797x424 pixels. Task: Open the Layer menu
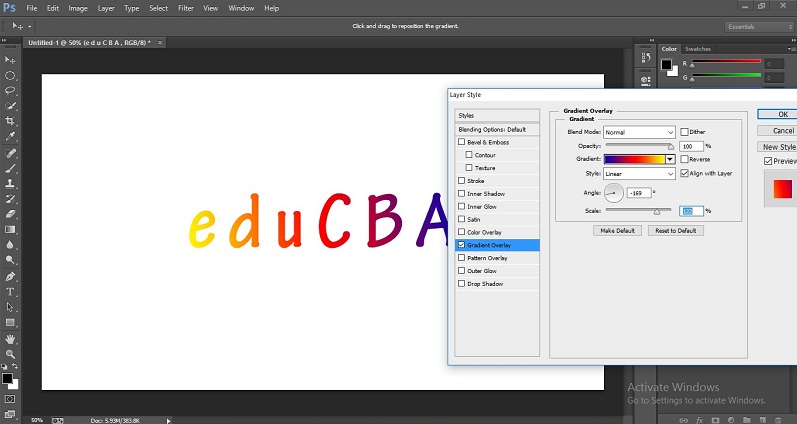[x=106, y=8]
